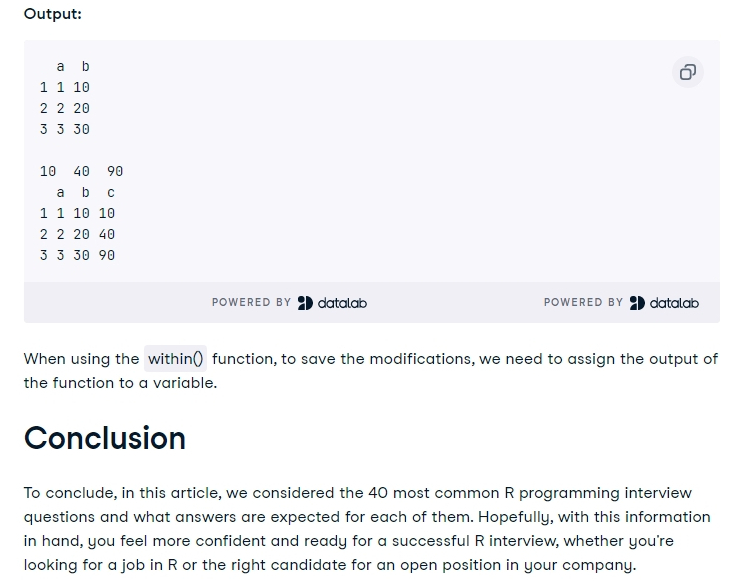Click output row '2 2 20 40'
Screen dimensions: 732x581
pos(77,234)
